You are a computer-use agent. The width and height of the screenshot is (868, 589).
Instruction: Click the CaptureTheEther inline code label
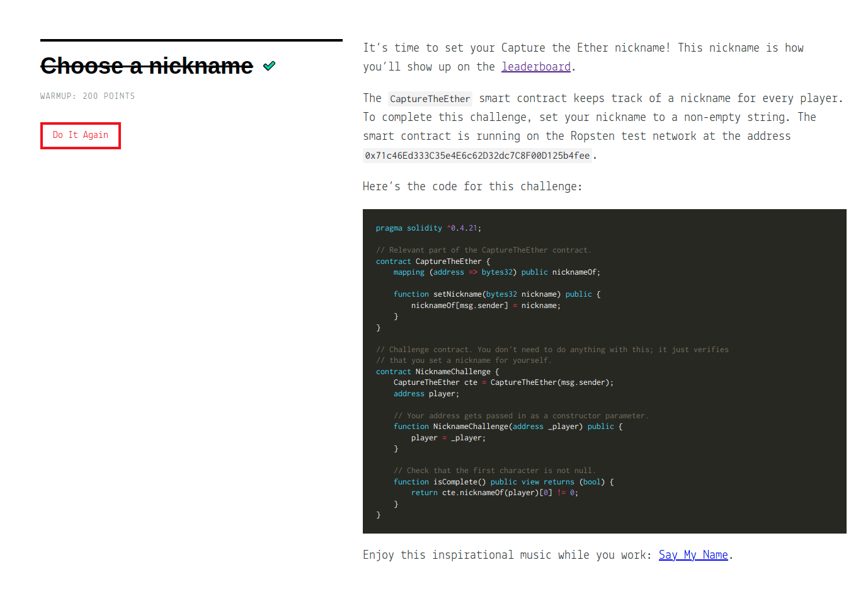point(430,99)
